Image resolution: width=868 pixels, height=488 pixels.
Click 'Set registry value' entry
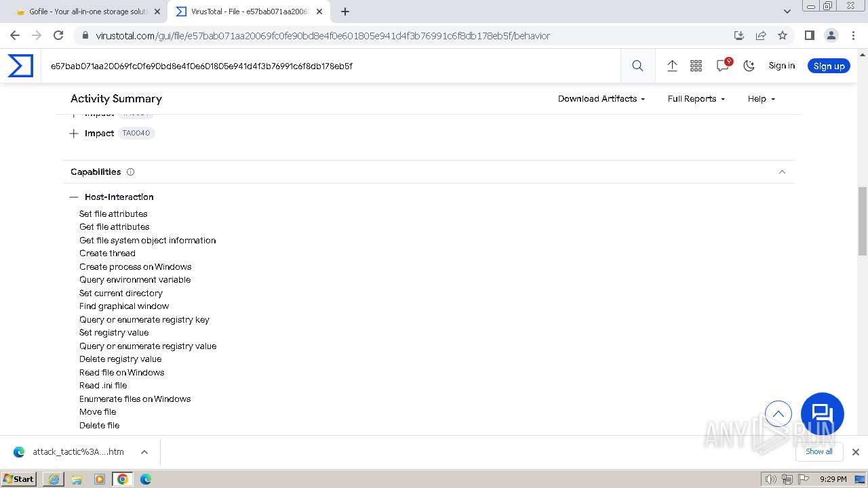(x=114, y=333)
